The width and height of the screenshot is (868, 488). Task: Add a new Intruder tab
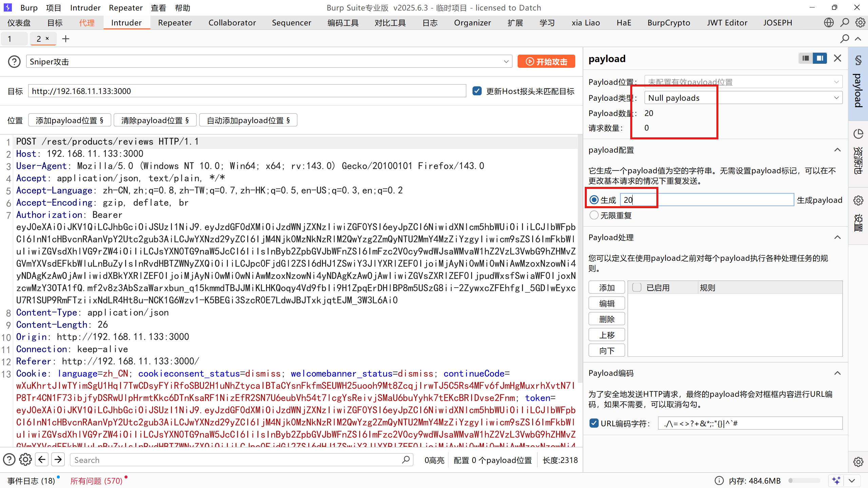66,39
